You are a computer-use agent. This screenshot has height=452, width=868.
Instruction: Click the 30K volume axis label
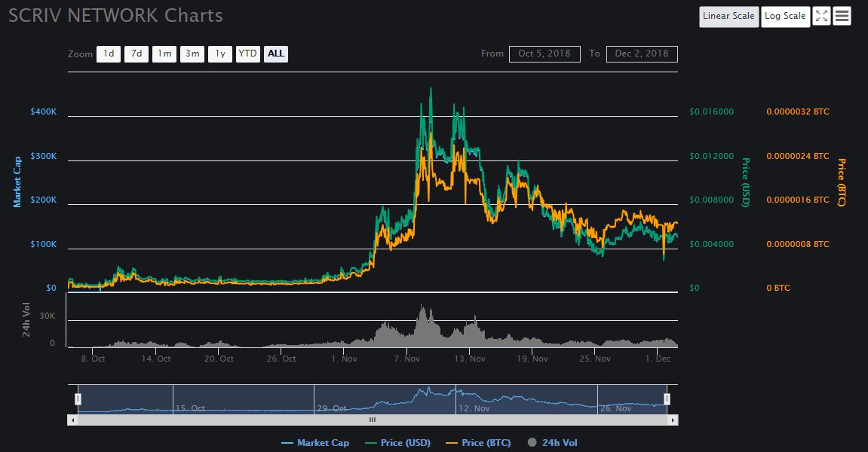pos(48,316)
